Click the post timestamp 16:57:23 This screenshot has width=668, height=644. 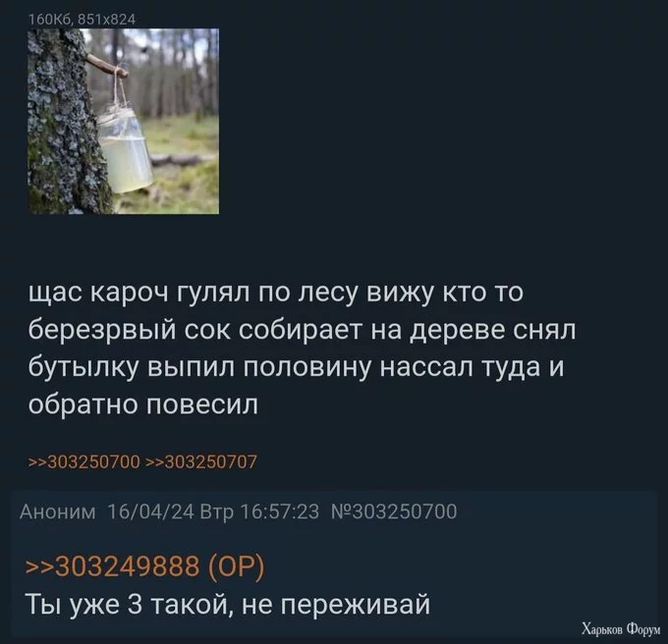(x=279, y=511)
